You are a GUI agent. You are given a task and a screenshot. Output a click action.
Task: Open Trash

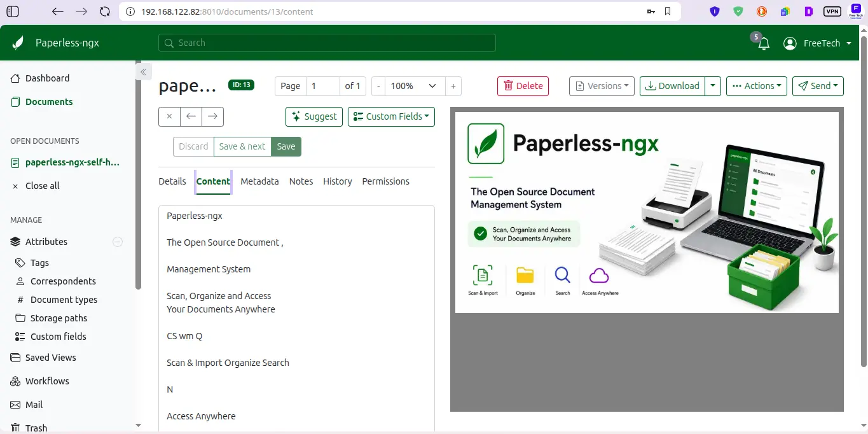click(x=36, y=428)
